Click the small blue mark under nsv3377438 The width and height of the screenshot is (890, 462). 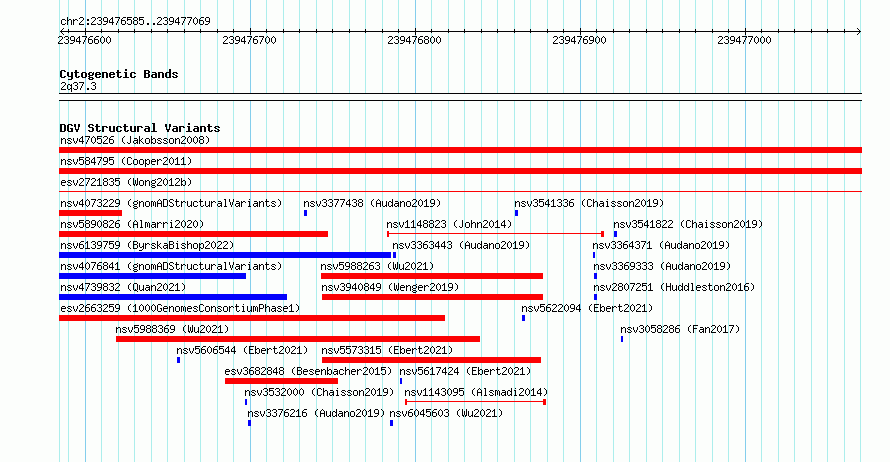click(x=305, y=213)
